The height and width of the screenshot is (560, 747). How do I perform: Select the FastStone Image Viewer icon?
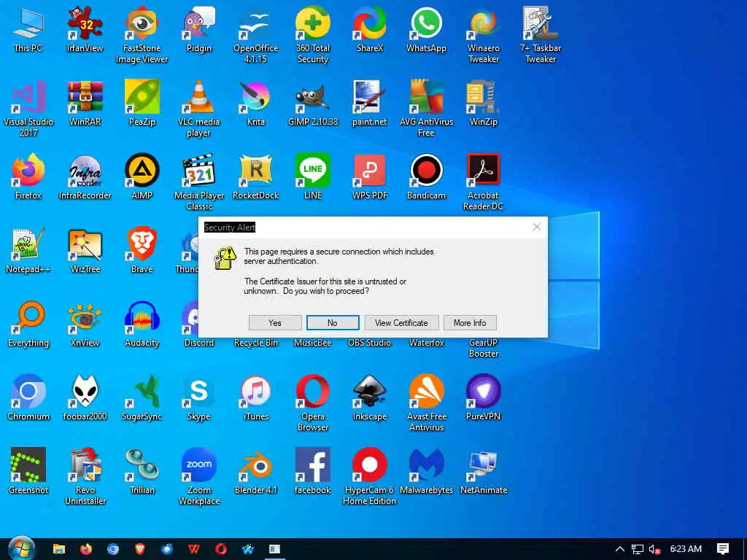point(142,35)
